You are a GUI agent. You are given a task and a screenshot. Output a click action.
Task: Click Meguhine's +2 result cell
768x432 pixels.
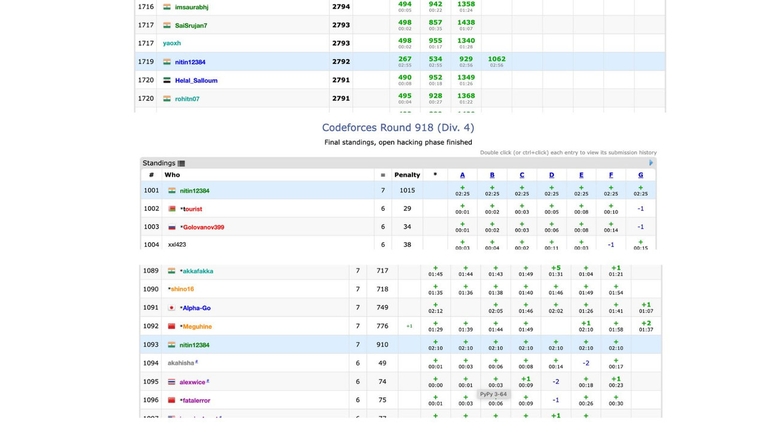tap(646, 324)
